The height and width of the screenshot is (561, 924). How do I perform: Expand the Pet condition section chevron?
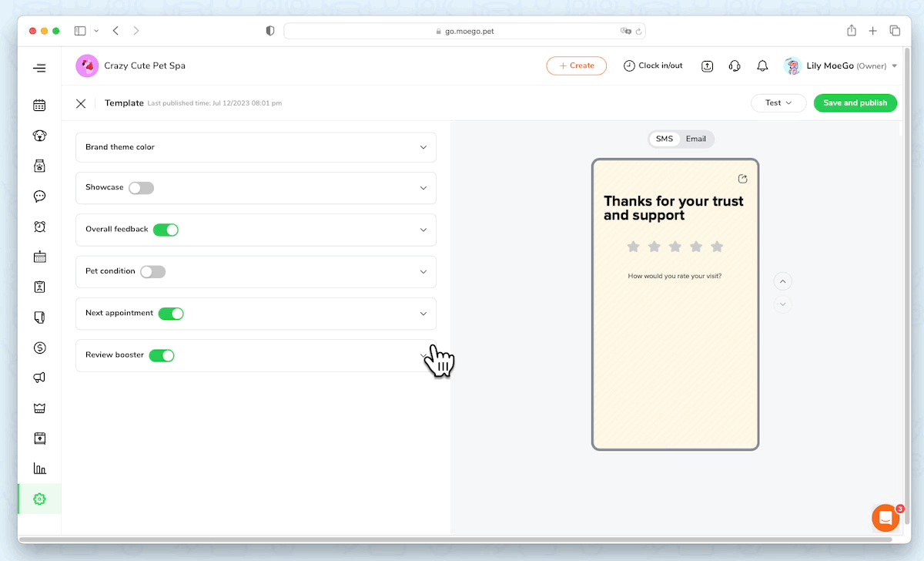coord(423,272)
